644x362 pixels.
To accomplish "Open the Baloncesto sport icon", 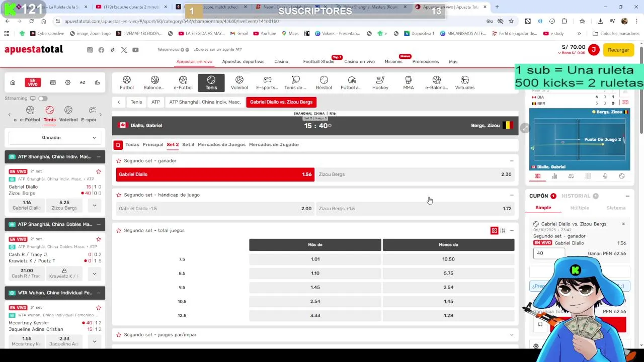I will pos(154,83).
